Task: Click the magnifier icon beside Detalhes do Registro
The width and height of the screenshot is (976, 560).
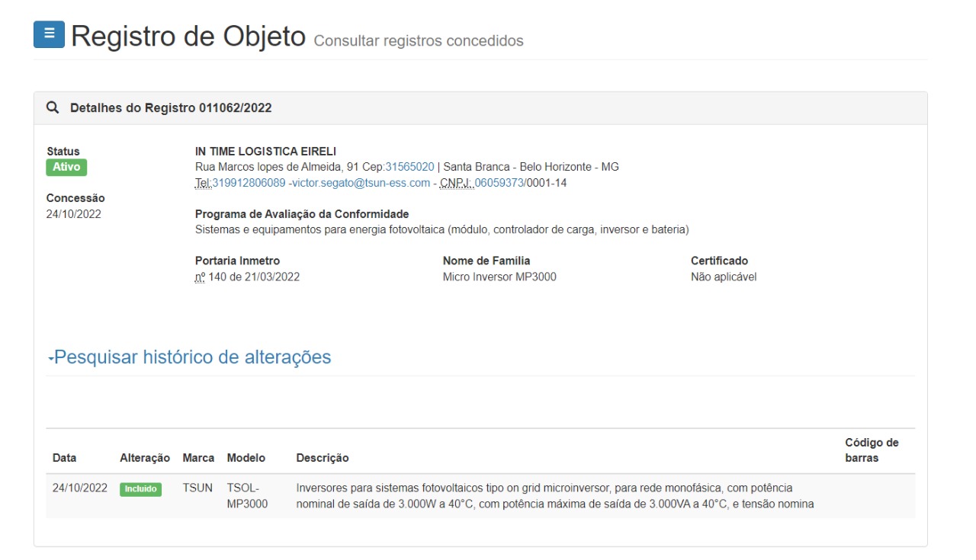Action: pos(53,108)
